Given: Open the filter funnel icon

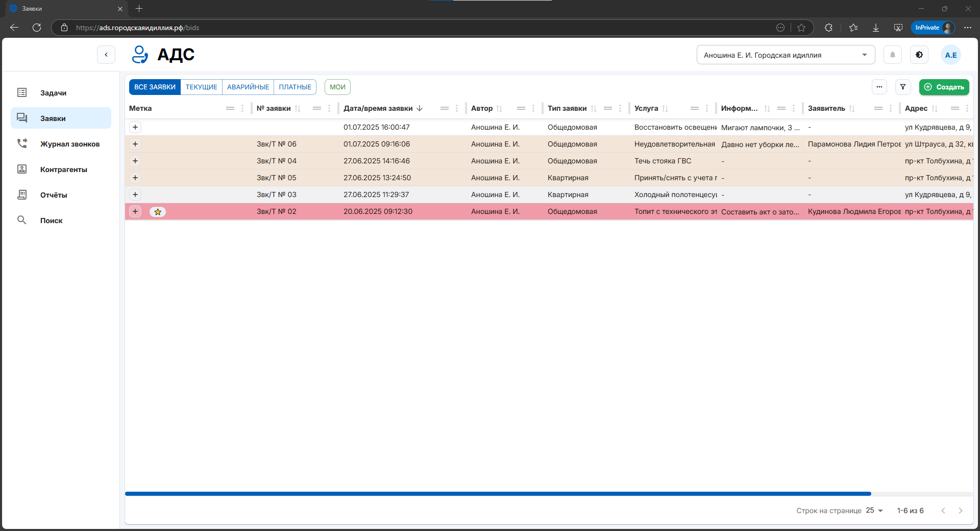Looking at the screenshot, I should (902, 87).
